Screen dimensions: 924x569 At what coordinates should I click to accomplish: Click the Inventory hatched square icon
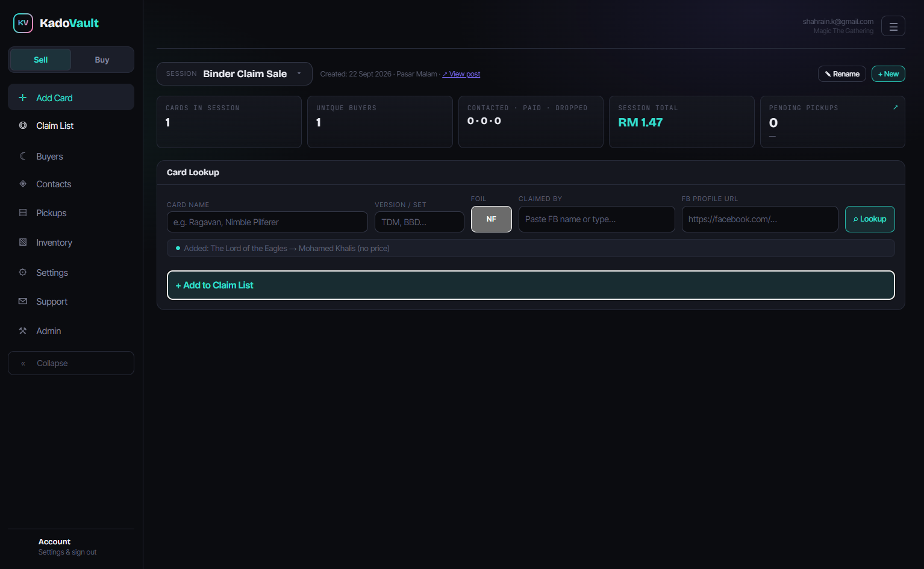23,242
